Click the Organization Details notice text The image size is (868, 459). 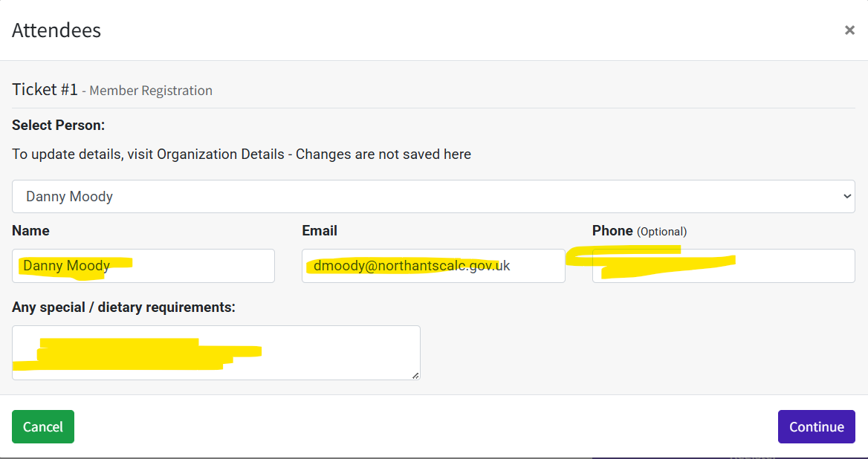pyautogui.click(x=242, y=154)
